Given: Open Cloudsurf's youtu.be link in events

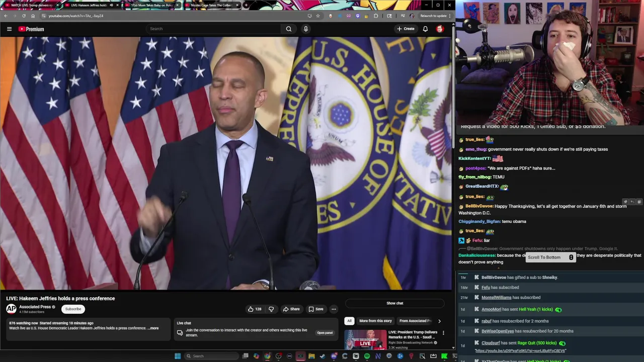Looking at the screenshot, I should [520, 350].
